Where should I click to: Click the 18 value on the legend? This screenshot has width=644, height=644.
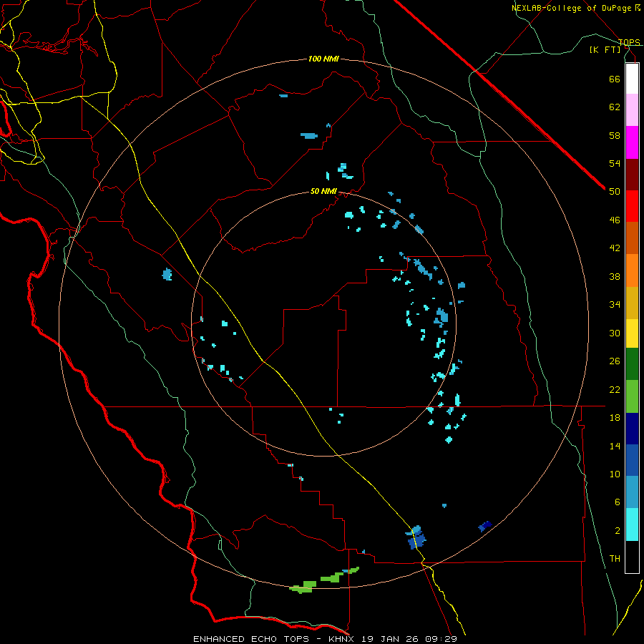pyautogui.click(x=615, y=418)
